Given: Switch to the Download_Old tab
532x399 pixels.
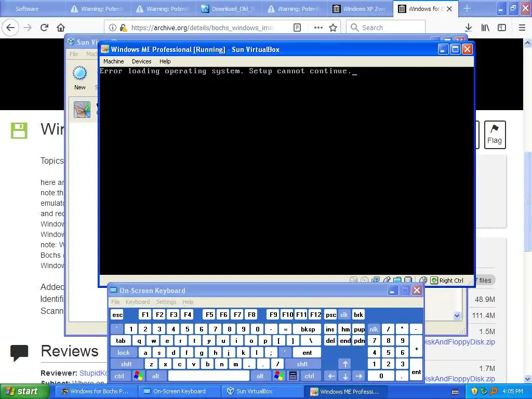Looking at the screenshot, I should point(229,8).
